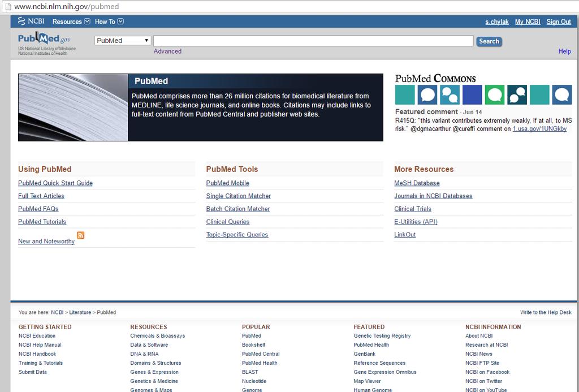The height and width of the screenshot is (392, 579).
Task: Open NCBI News link
Action: (479, 354)
